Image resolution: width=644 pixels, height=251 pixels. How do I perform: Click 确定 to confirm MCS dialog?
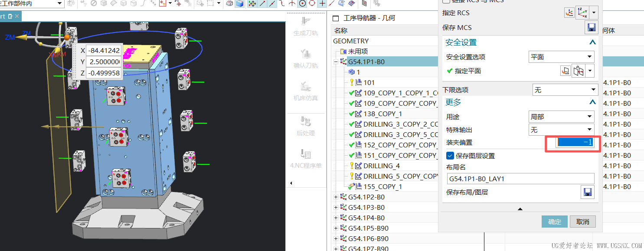[555, 222]
